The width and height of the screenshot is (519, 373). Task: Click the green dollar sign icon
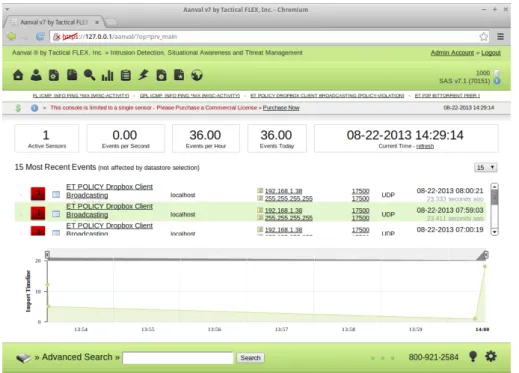tap(18, 108)
